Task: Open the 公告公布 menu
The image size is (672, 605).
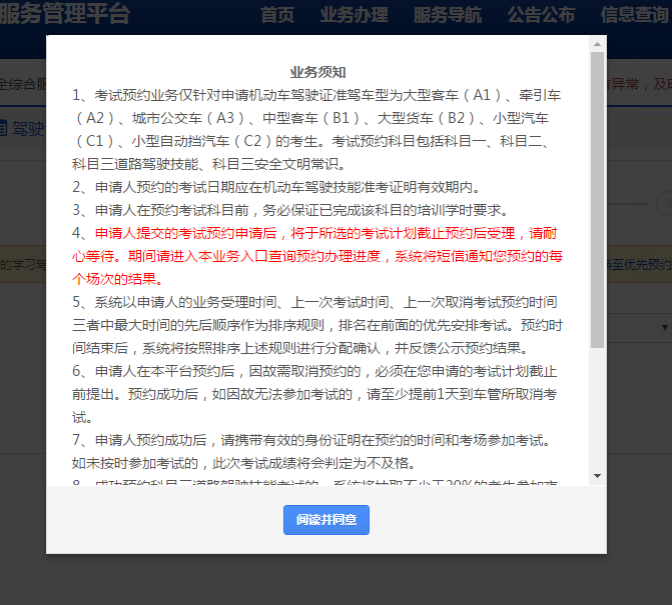Action: tap(541, 15)
